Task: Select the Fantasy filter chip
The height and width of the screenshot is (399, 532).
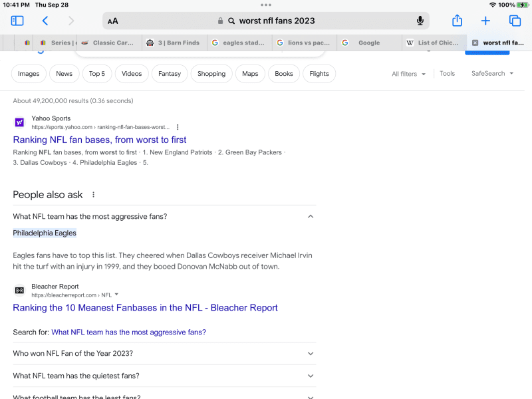Action: [170, 74]
